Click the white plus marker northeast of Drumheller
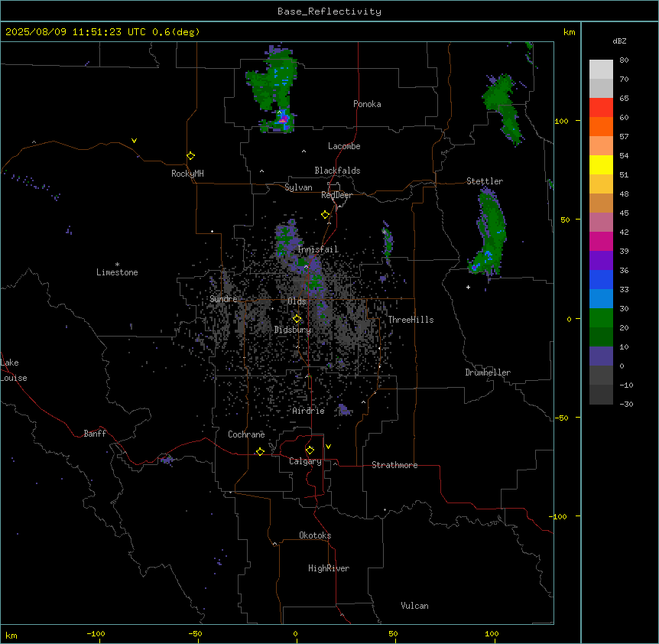 click(468, 287)
